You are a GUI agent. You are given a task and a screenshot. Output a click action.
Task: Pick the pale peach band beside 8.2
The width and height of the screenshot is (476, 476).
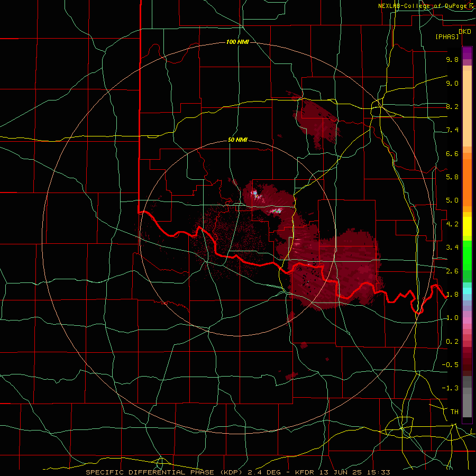point(467,108)
